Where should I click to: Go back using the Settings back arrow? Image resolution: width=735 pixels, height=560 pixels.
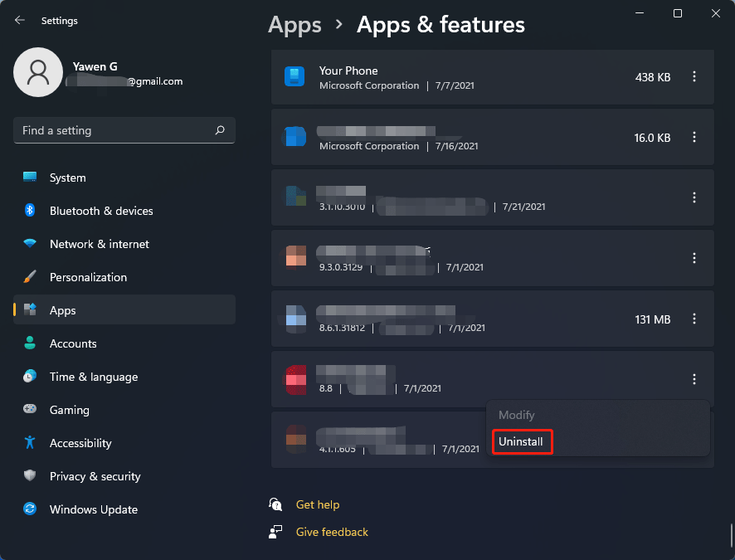pos(20,19)
